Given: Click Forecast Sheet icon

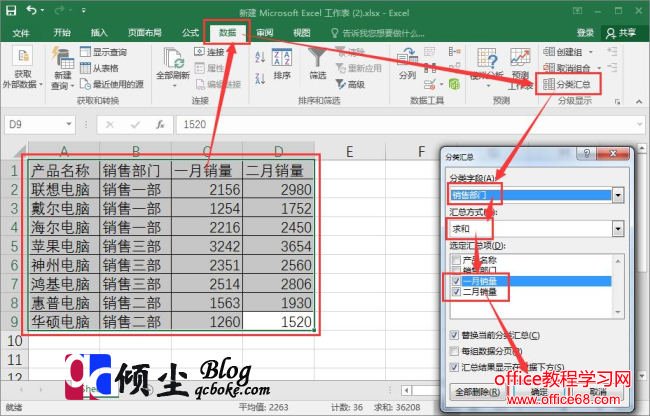Looking at the screenshot, I should 520,58.
